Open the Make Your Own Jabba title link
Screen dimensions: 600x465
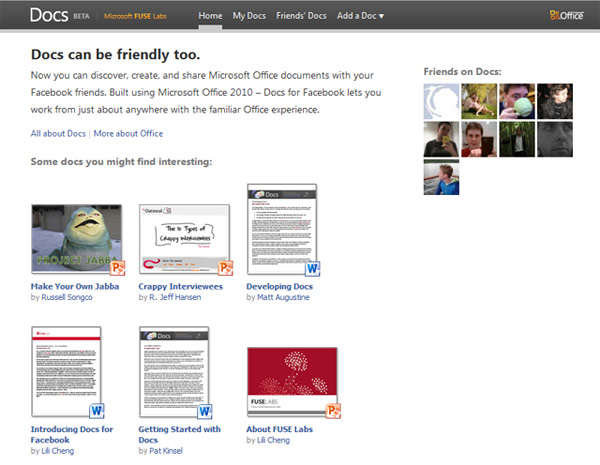tap(75, 286)
